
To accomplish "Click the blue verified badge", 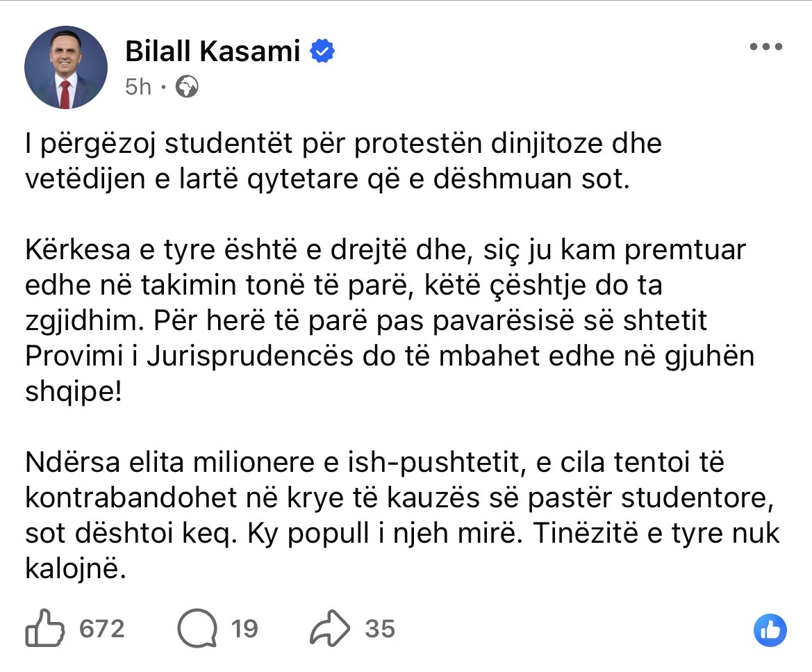I will point(323,51).
